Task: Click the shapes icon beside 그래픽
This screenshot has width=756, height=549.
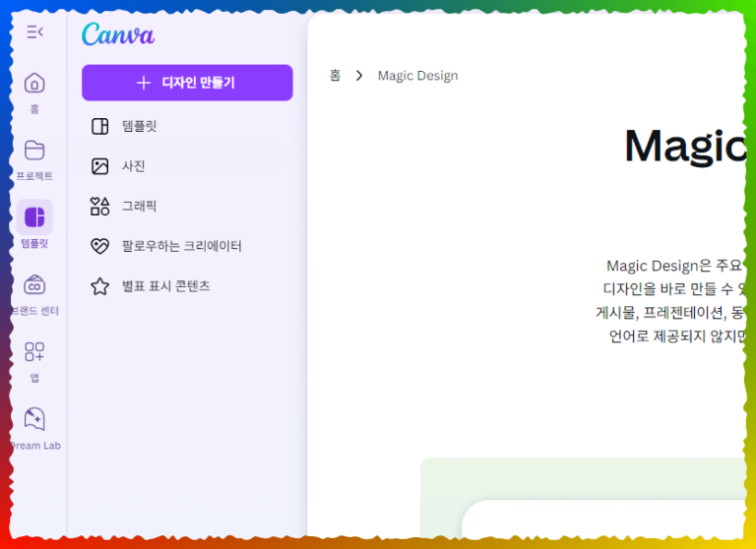Action: click(99, 207)
